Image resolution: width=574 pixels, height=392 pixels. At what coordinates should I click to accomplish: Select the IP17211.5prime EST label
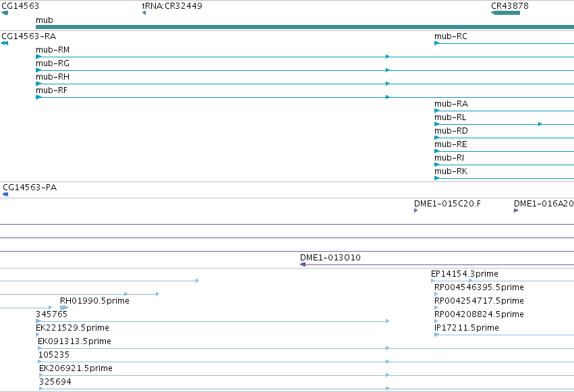[466, 328]
